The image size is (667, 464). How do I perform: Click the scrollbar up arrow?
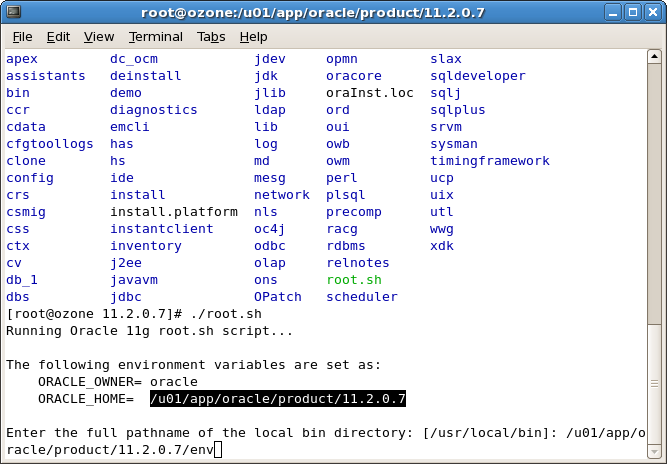654,57
